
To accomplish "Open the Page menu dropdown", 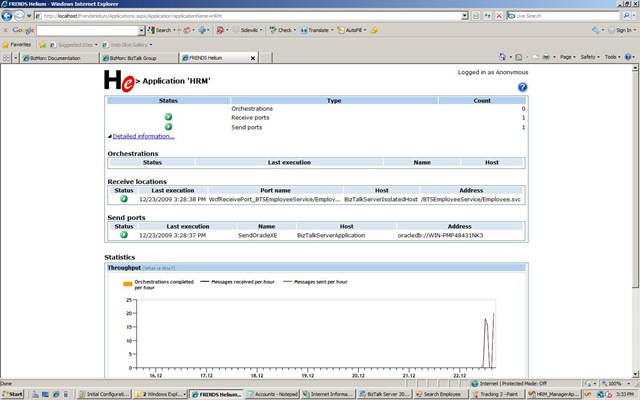I will tap(567, 57).
